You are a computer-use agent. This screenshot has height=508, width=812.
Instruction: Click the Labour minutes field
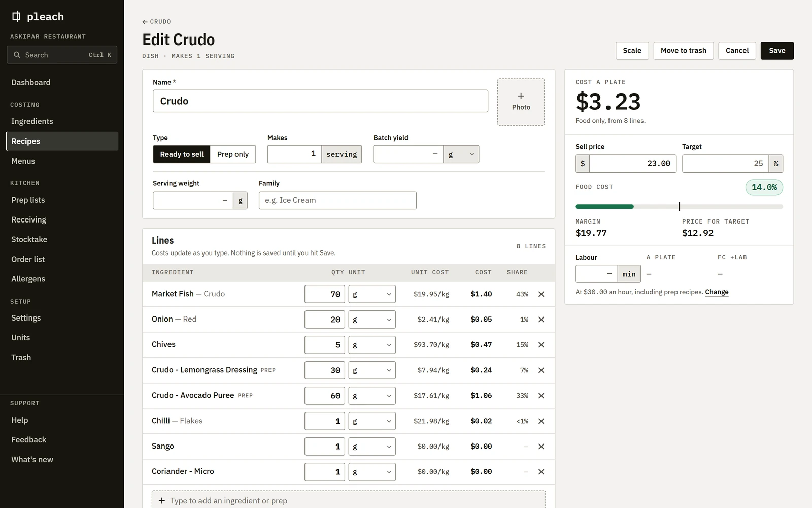pos(596,274)
